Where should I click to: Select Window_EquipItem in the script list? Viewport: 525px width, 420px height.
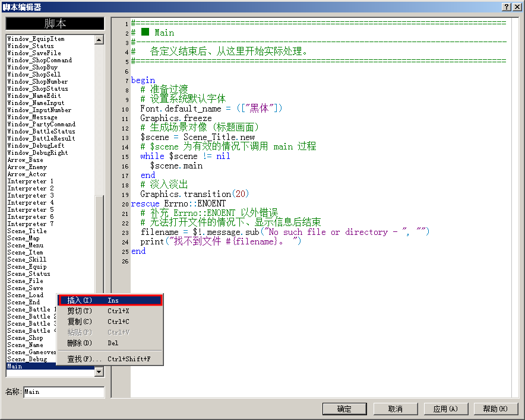[x=51, y=39]
